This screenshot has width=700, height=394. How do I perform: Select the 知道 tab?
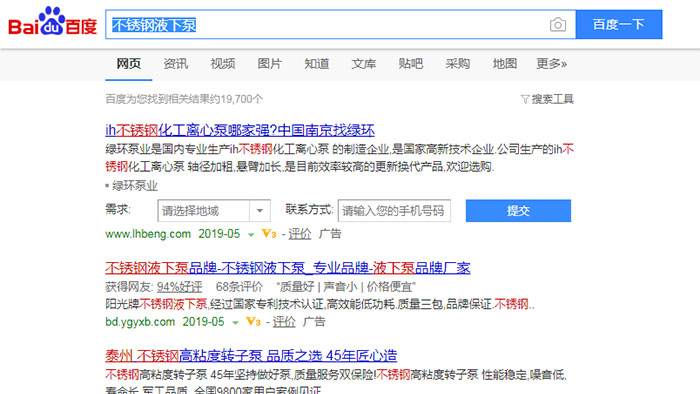[x=317, y=64]
